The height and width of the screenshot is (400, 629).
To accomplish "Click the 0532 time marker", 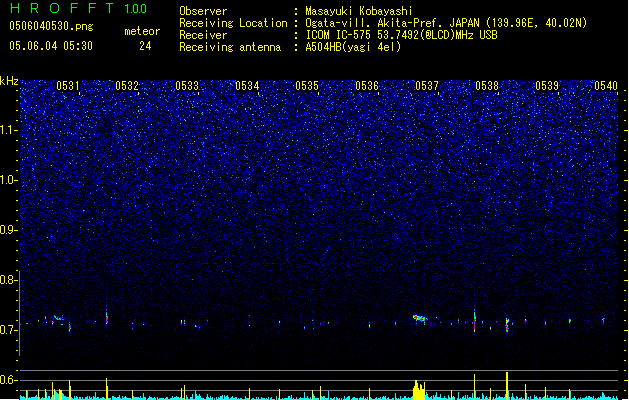I will pos(127,86).
